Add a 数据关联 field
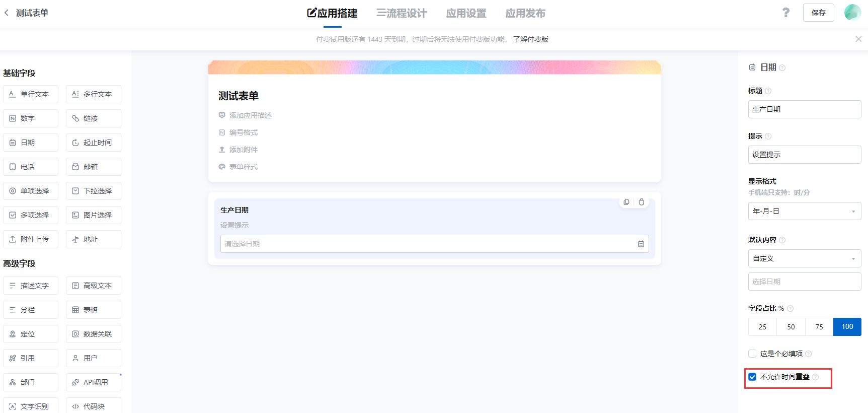The height and width of the screenshot is (413, 868). [x=94, y=334]
